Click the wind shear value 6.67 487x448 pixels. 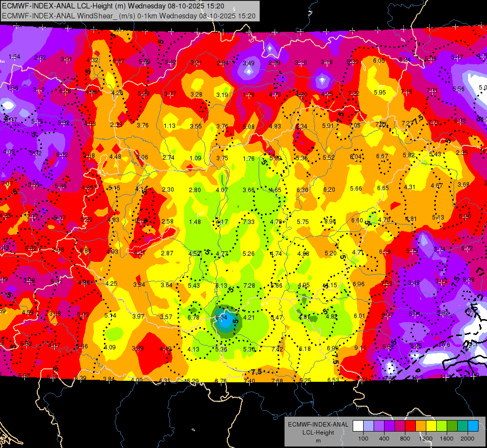[x=382, y=156]
